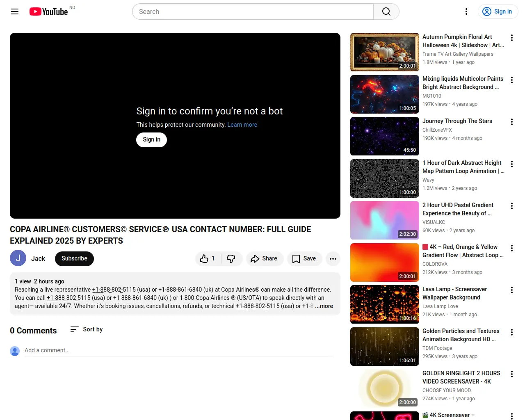Click the '0 Comments' heading
The height and width of the screenshot is (420, 525).
coord(33,331)
